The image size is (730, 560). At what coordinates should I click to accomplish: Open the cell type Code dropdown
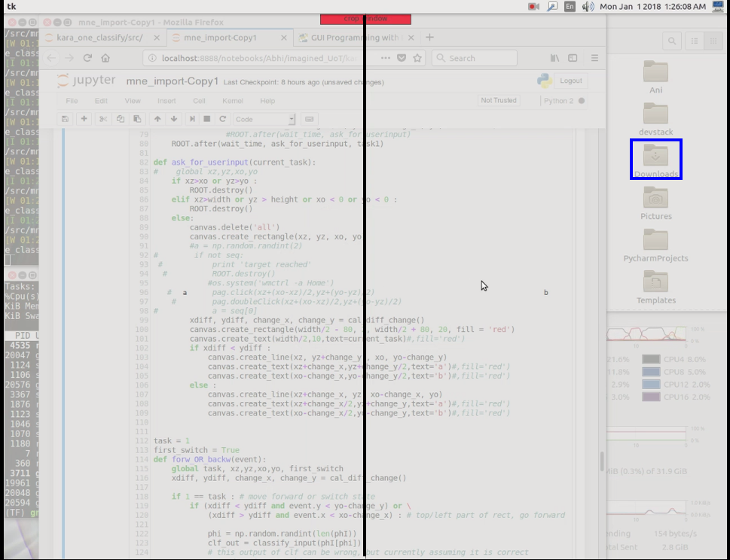pos(264,119)
